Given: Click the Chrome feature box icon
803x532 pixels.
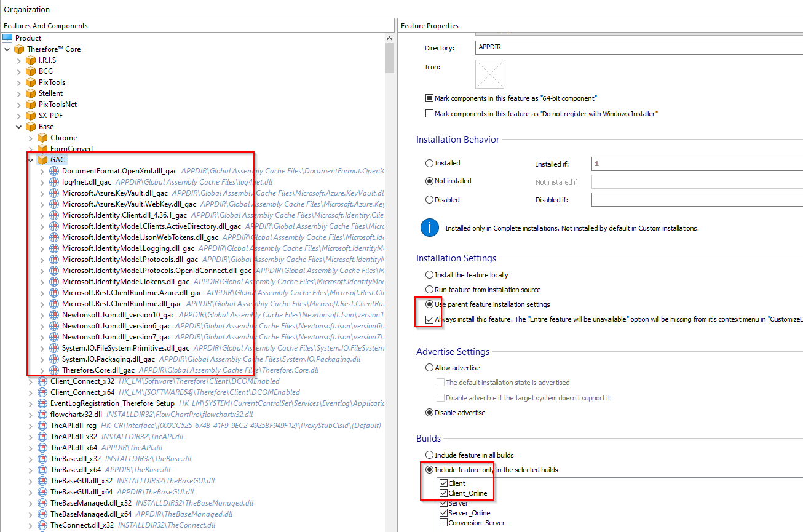Looking at the screenshot, I should coord(42,138).
